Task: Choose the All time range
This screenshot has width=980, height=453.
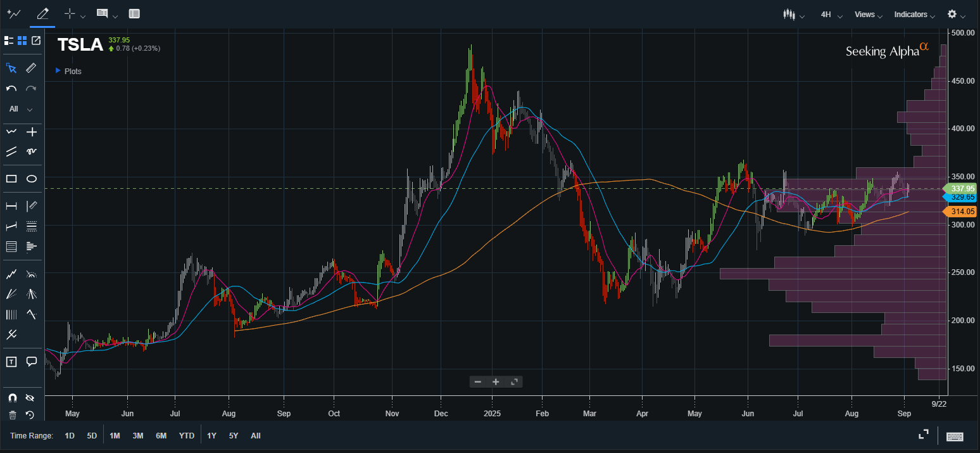Action: (256, 436)
